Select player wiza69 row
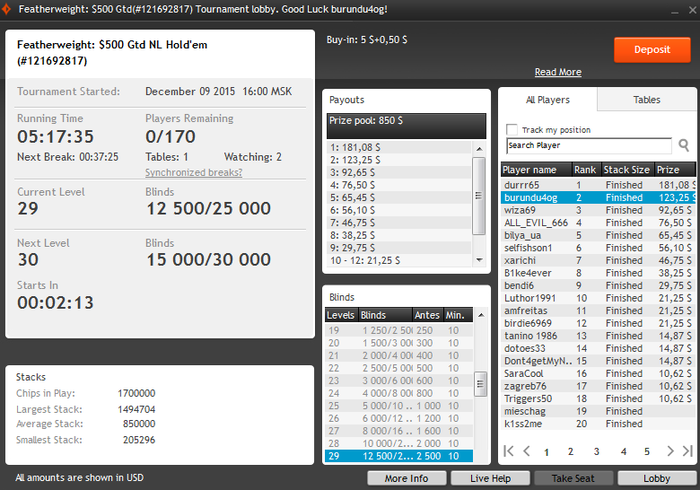The image size is (700, 490). (598, 210)
